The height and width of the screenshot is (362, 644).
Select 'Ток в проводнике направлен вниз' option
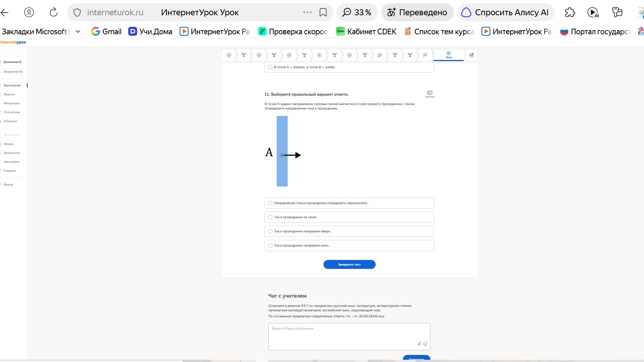pyautogui.click(x=349, y=245)
